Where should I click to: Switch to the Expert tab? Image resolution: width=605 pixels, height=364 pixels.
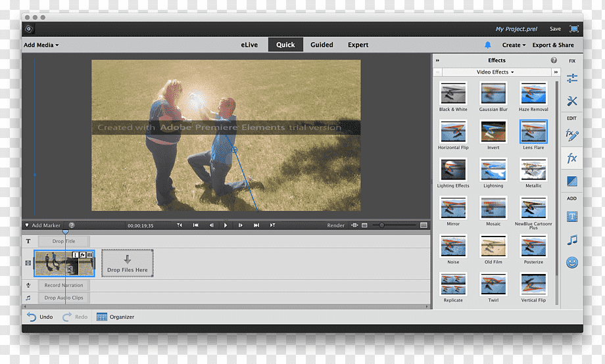coord(358,45)
